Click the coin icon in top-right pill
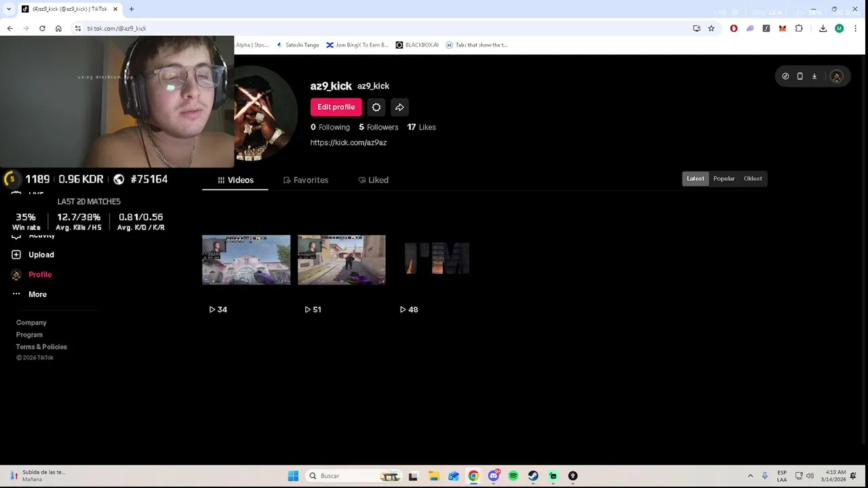The width and height of the screenshot is (868, 488). (785, 77)
